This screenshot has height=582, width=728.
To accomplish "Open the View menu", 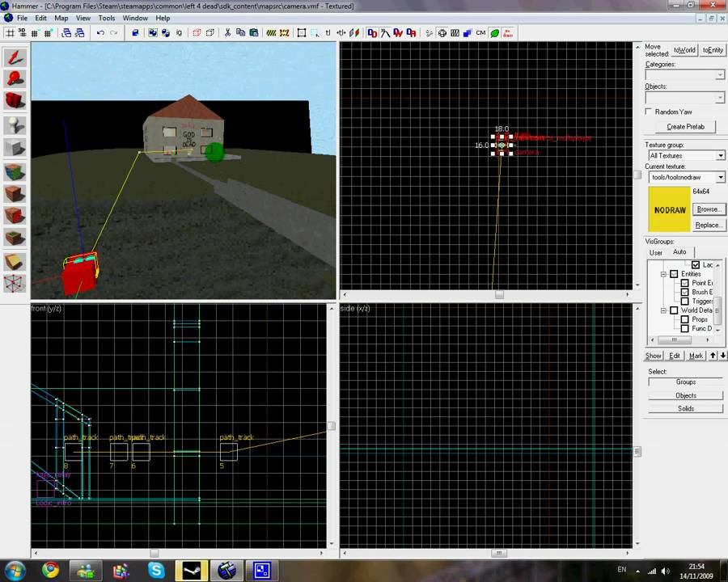I will (x=83, y=18).
